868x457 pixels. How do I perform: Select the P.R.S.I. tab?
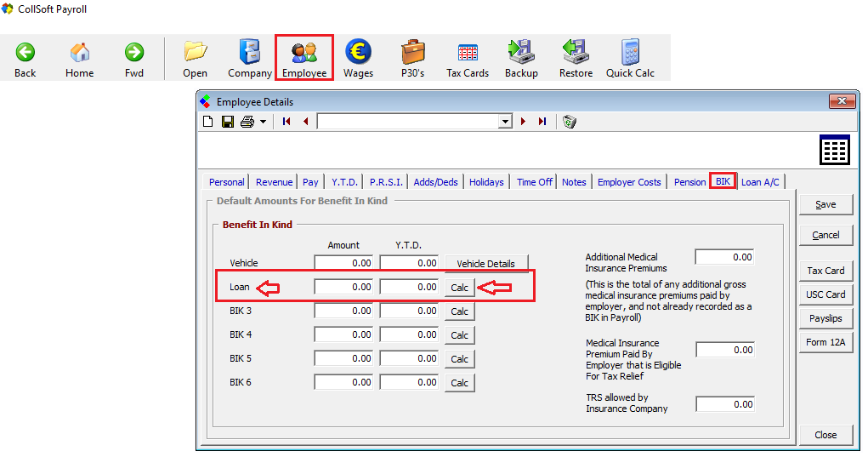click(x=386, y=181)
